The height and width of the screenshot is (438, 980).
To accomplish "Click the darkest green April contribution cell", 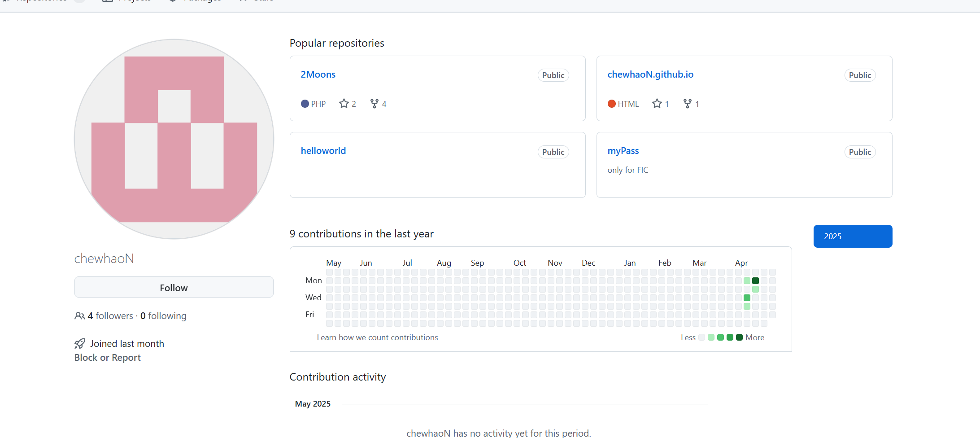I will coord(755,281).
